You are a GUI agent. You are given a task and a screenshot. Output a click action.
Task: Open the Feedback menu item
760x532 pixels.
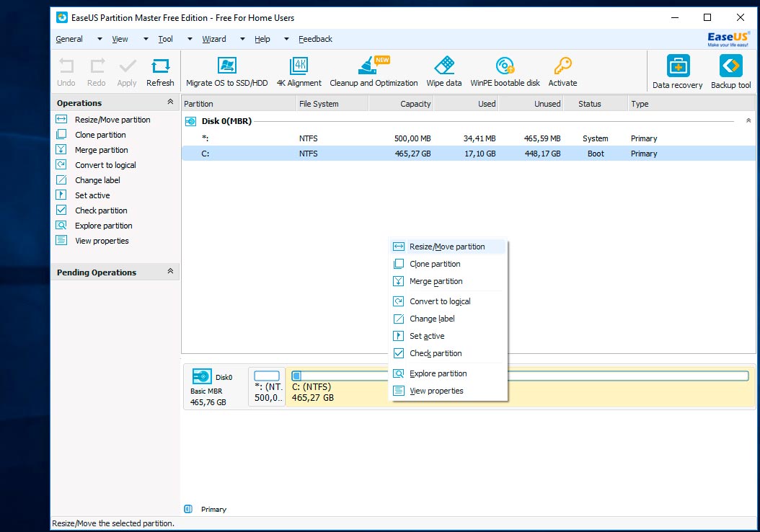(x=315, y=39)
